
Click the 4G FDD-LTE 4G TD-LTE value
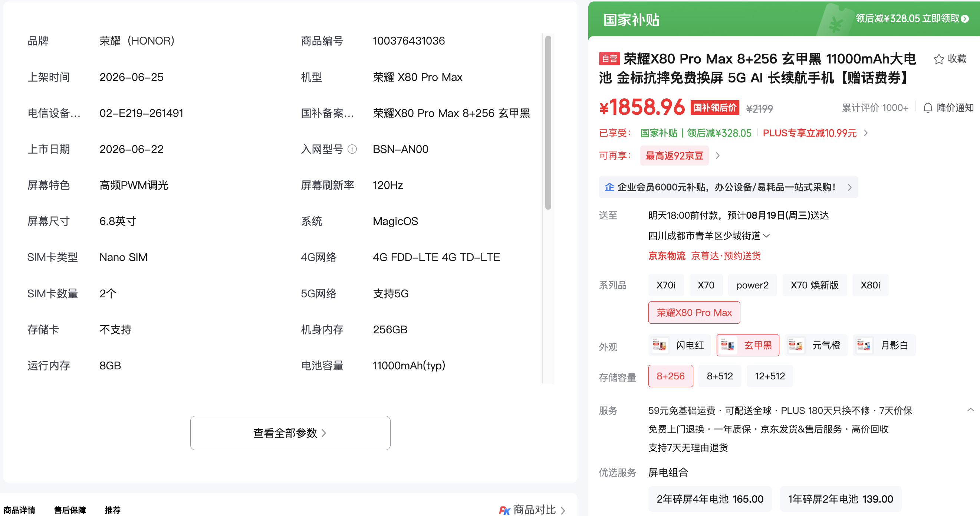click(x=436, y=257)
